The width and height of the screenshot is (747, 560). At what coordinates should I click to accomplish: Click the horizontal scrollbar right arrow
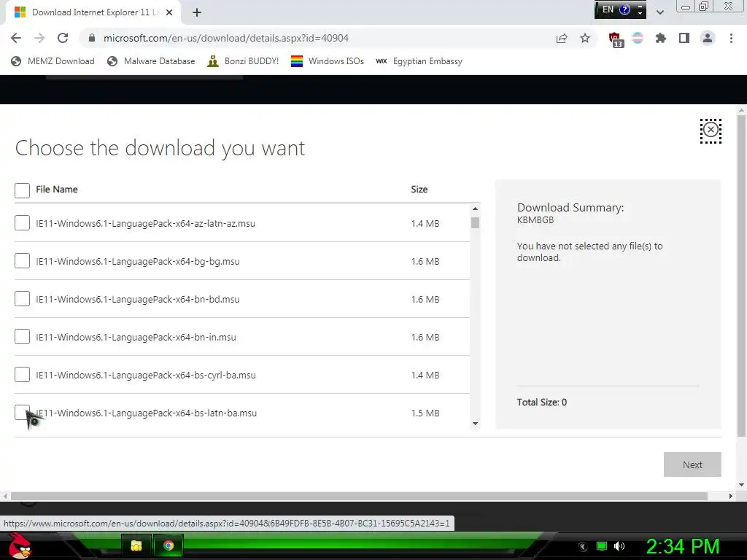[731, 496]
